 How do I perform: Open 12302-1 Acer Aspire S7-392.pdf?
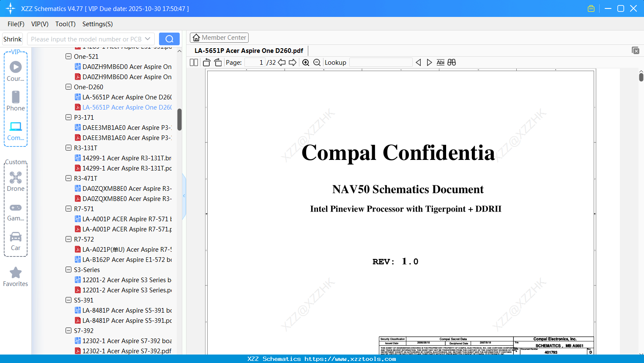click(x=123, y=351)
